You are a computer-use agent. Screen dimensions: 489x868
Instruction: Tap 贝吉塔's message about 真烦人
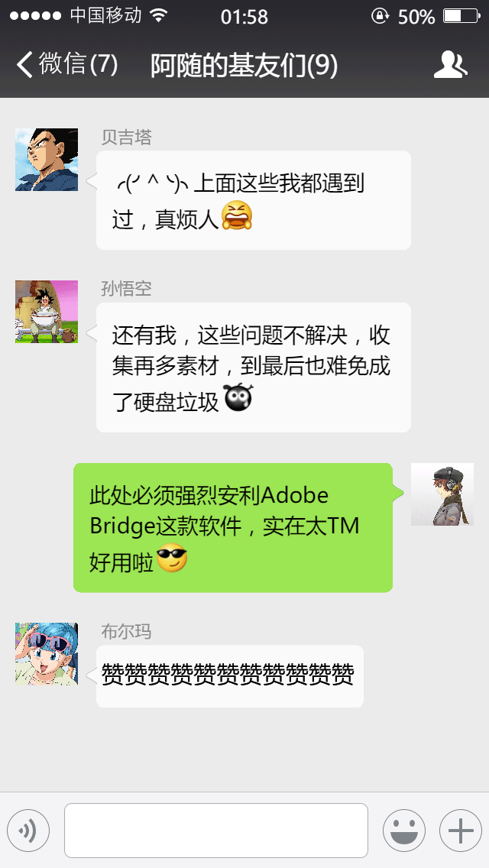254,200
